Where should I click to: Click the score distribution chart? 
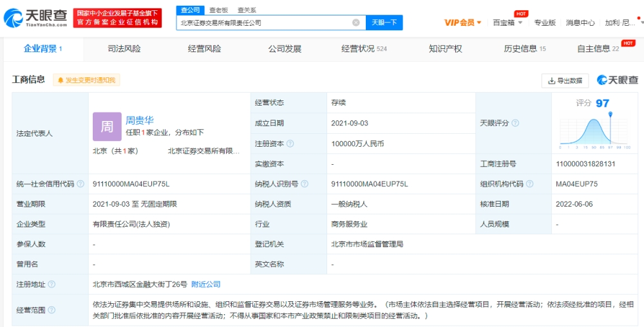point(594,131)
